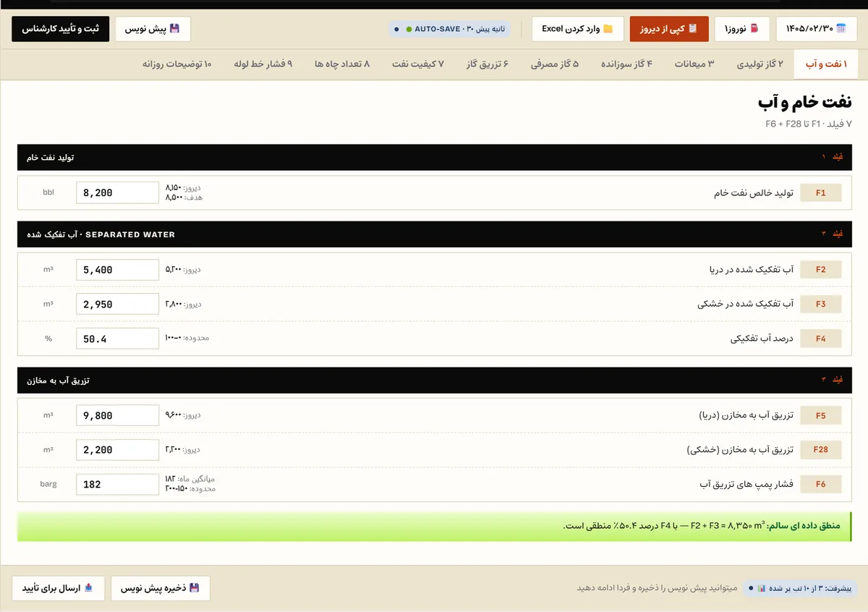Viewport: 868px width, 612px height.
Task: Click the 'تزریق آب به مخازن' section header
Action: click(x=435, y=380)
